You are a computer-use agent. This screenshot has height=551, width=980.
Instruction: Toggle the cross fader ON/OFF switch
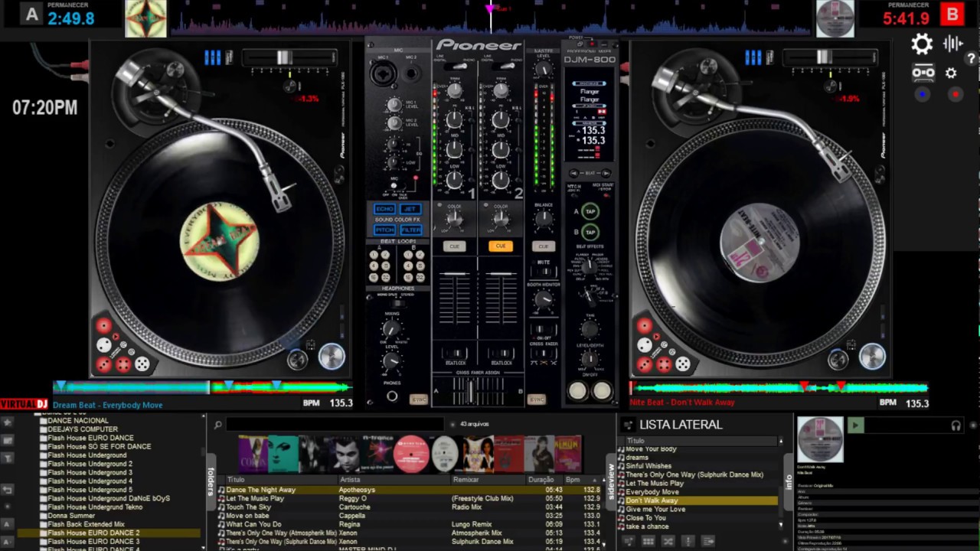(x=544, y=330)
